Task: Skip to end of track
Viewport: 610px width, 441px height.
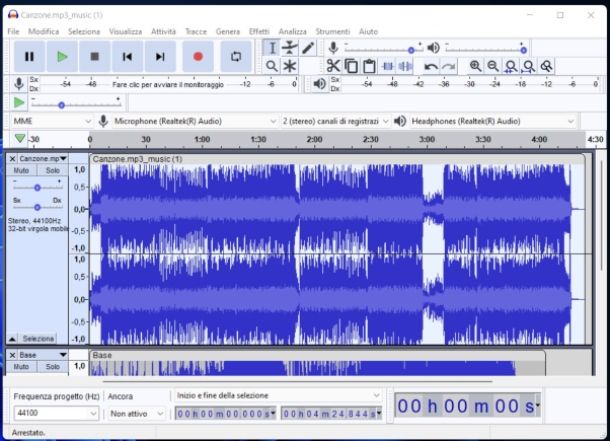Action: point(160,57)
